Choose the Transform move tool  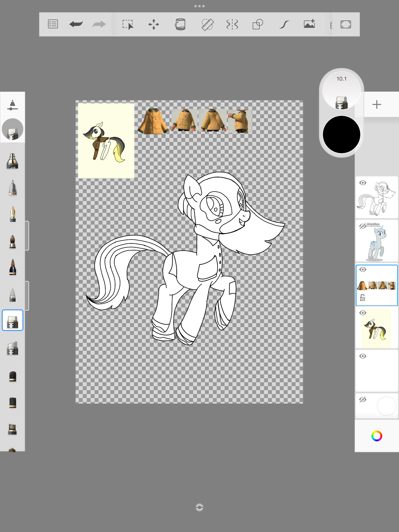pyautogui.click(x=154, y=24)
